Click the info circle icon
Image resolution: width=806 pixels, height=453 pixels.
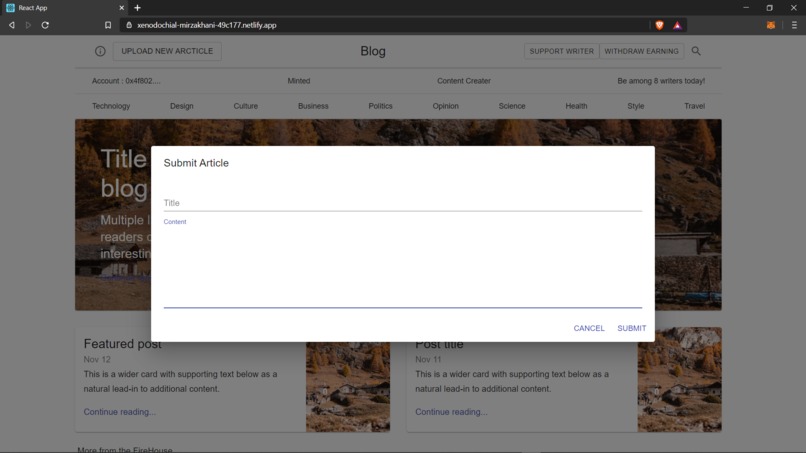click(x=100, y=51)
